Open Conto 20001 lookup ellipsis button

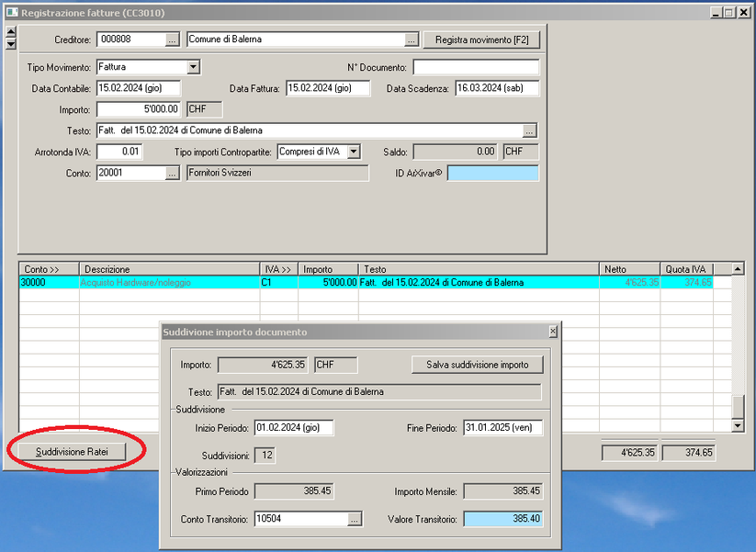172,173
